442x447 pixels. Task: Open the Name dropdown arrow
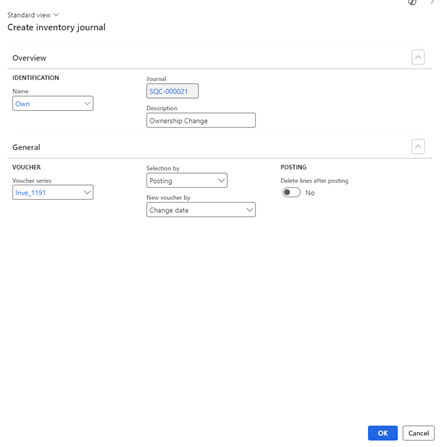pos(87,103)
